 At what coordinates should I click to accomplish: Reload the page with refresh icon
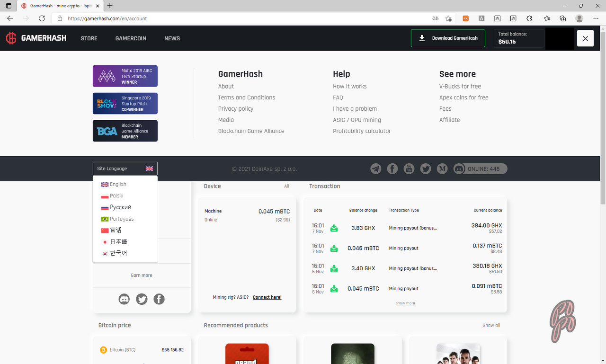[42, 18]
